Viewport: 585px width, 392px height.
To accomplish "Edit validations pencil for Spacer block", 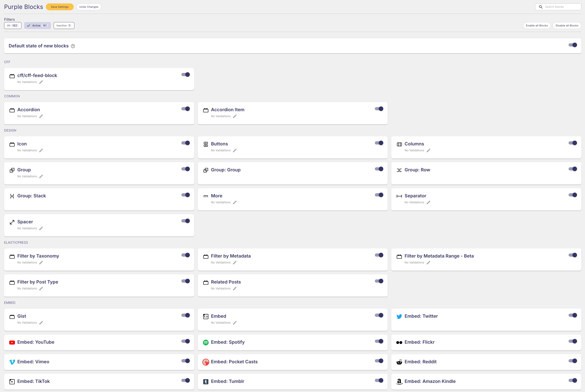I will click(x=41, y=229).
